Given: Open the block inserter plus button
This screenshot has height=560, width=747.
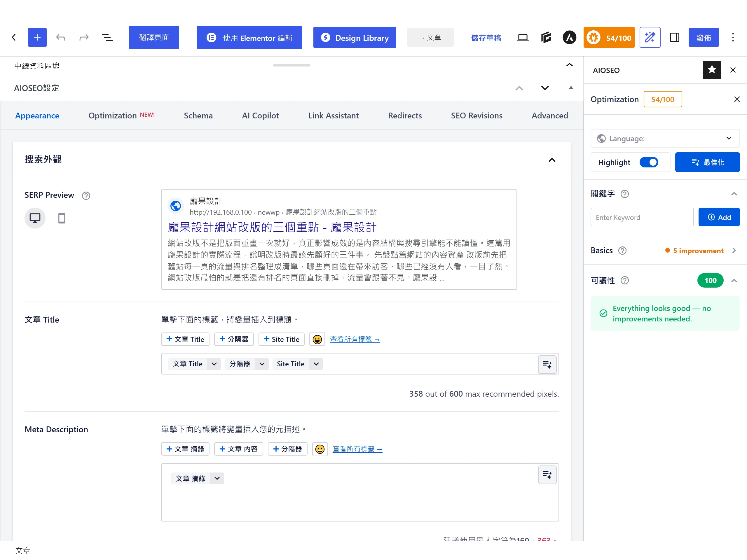Looking at the screenshot, I should (37, 37).
